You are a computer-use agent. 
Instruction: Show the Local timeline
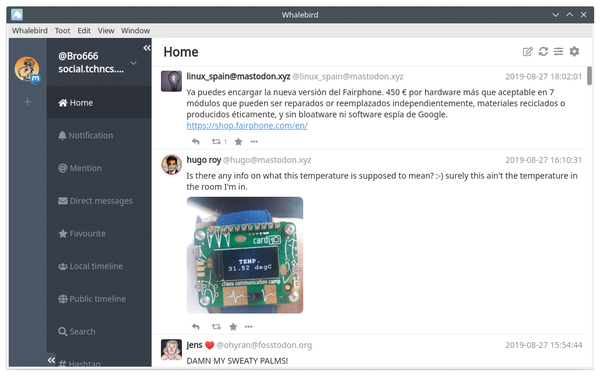[x=99, y=266]
